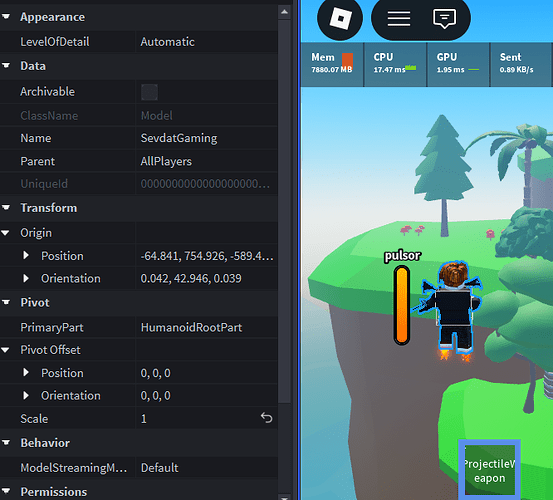Collapse the Pivot section
This screenshot has height=500, width=553.
(x=6, y=302)
